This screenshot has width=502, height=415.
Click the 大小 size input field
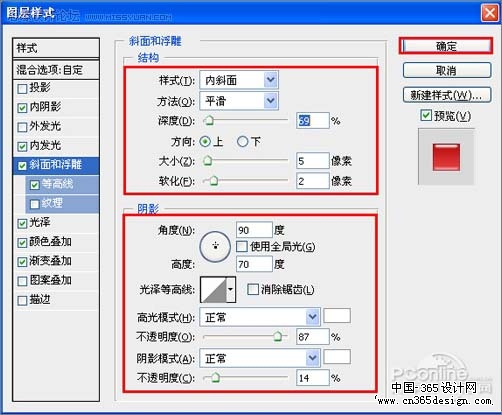tap(312, 161)
